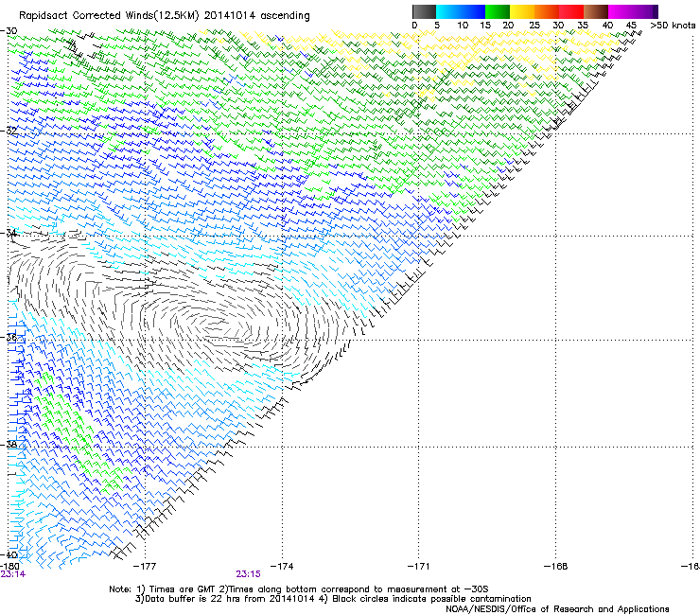This screenshot has height=615, width=700.
Task: Click the latitude label '-40'
Action: [x=9, y=554]
